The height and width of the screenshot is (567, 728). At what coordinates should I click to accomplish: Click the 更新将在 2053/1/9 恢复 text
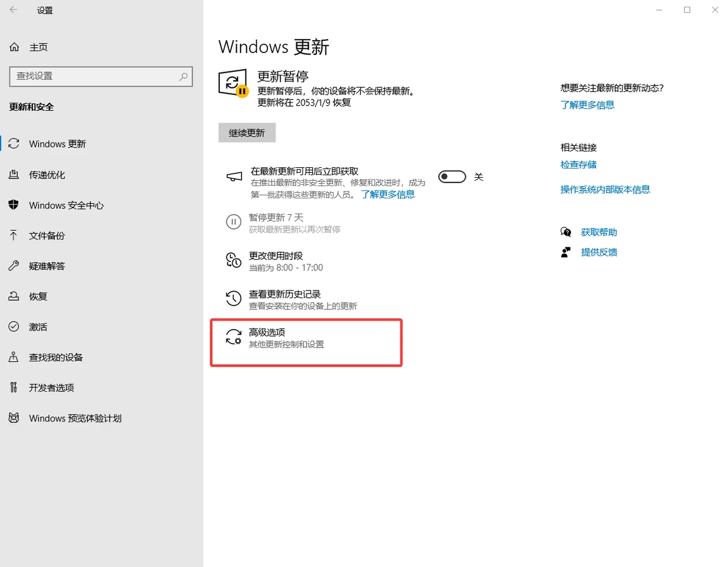[x=304, y=103]
